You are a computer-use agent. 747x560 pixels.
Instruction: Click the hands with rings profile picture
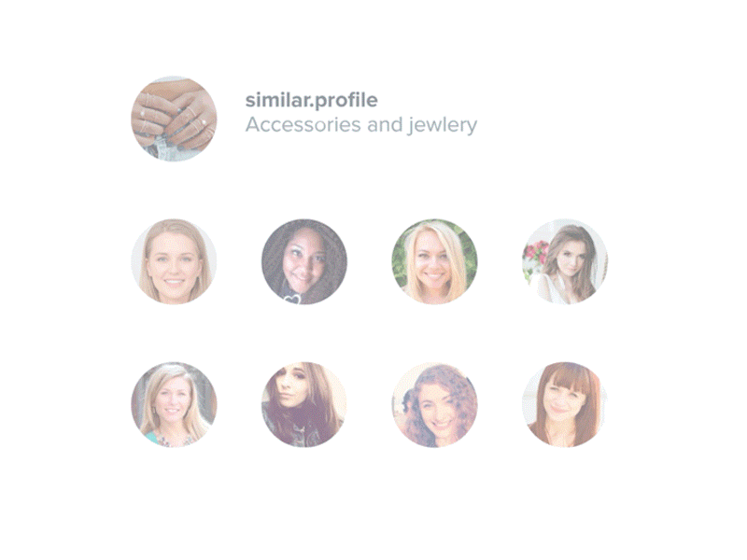click(174, 119)
